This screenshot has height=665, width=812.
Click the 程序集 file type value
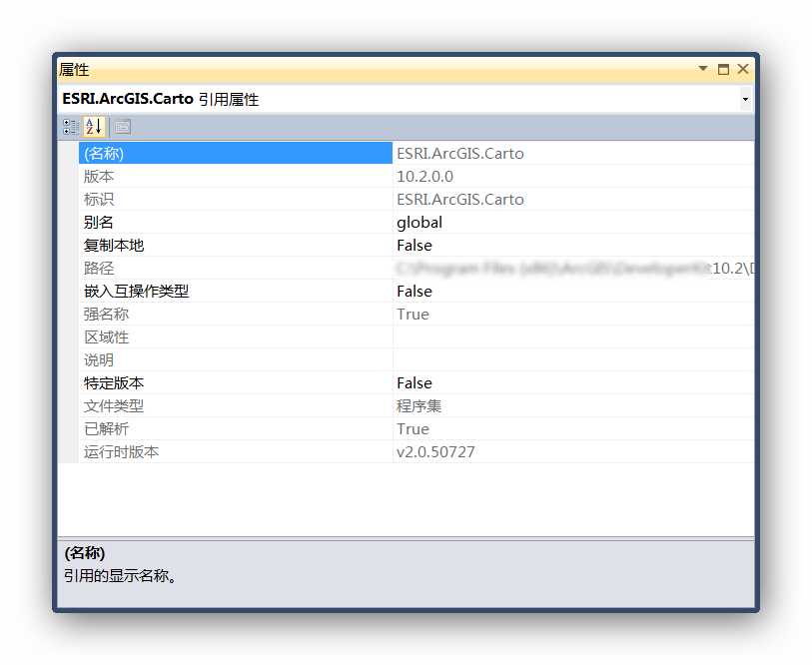pyautogui.click(x=418, y=406)
